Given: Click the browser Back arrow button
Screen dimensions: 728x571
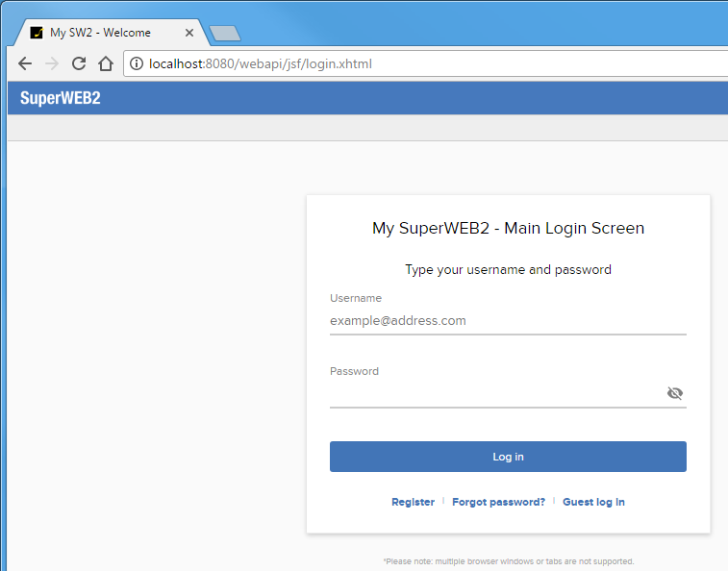Looking at the screenshot, I should click(25, 64).
